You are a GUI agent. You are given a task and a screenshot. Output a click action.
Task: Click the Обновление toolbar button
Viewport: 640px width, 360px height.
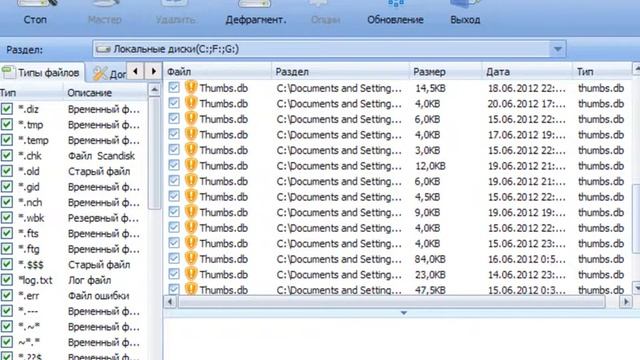tap(395, 13)
